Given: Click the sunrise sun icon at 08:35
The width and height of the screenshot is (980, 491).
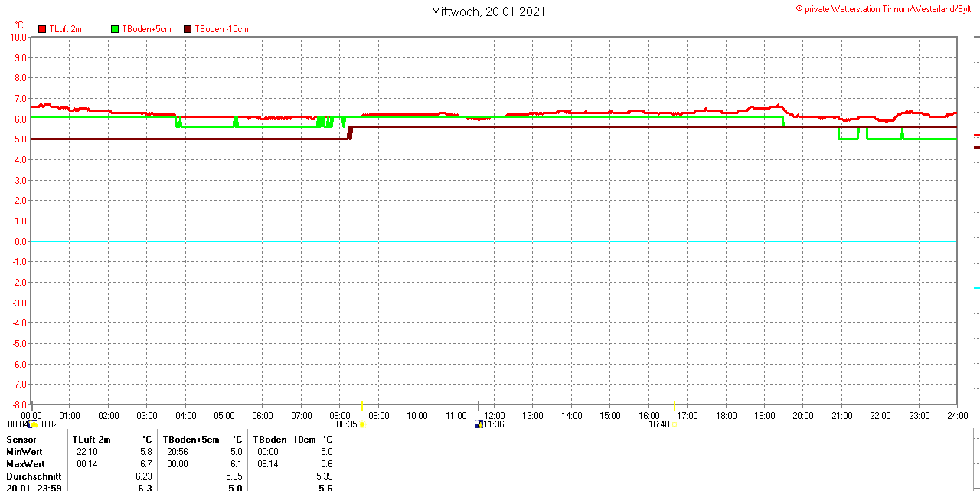Looking at the screenshot, I should tap(362, 424).
